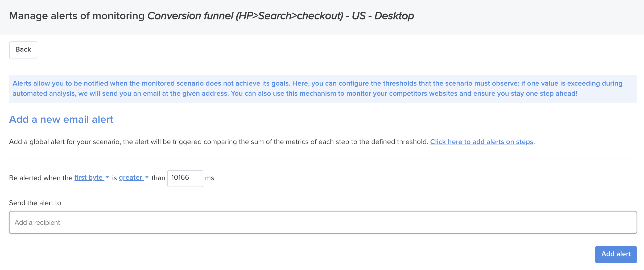The image size is (644, 270).
Task: Select the underlined "first byte" link text
Action: click(89, 178)
